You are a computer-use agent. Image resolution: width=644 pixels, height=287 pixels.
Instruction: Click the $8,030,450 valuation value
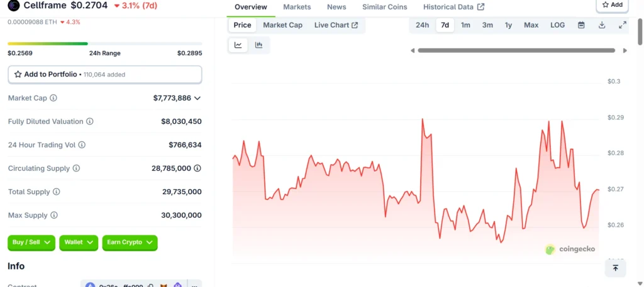[x=181, y=121]
